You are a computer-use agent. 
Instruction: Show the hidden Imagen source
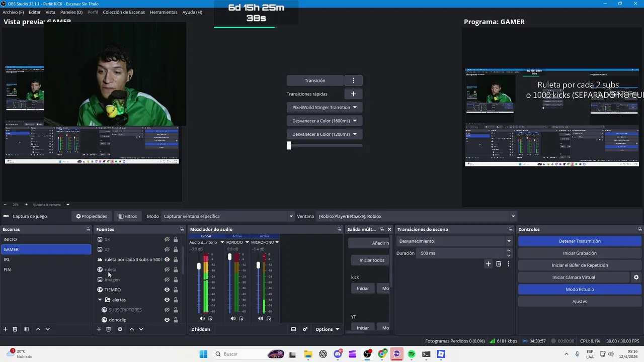tap(167, 280)
